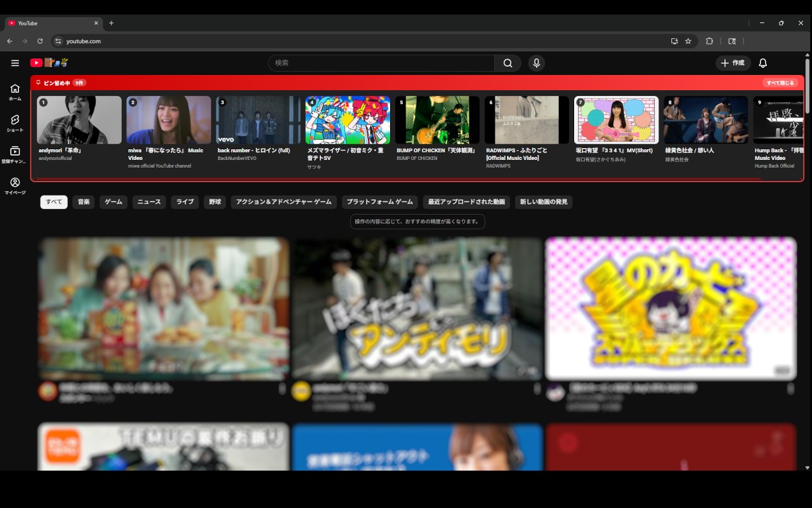Click the ピン留め中 pin icon
Viewport: 812px width, 508px height.
(x=39, y=83)
